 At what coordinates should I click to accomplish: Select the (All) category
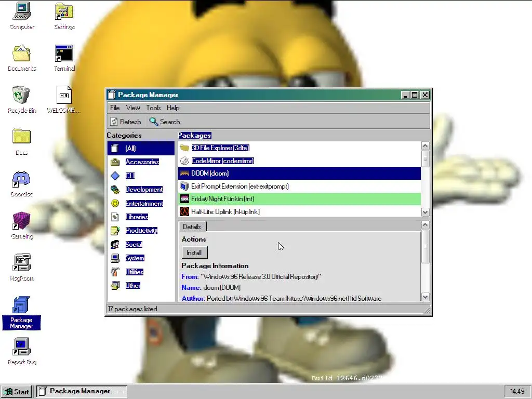pos(141,148)
